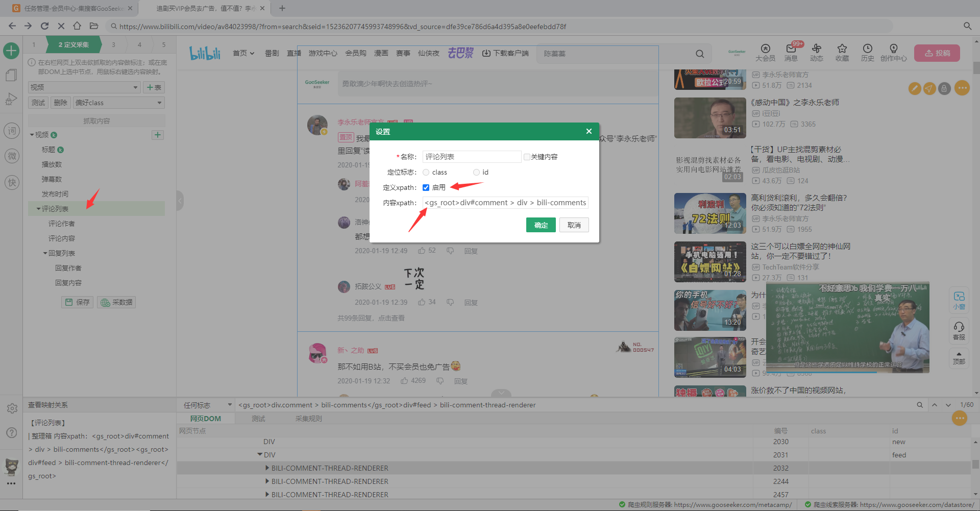Click the browser back arrow
This screenshot has height=511, width=980.
click(x=12, y=26)
